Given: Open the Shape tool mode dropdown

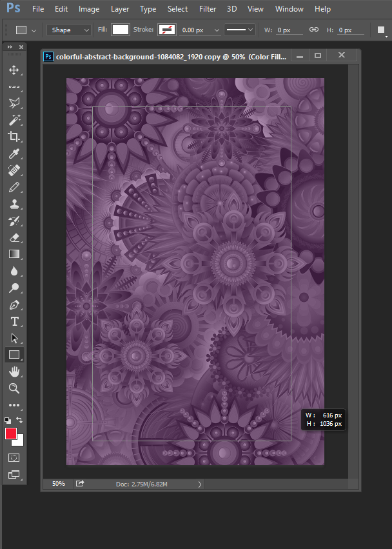Looking at the screenshot, I should coord(69,30).
